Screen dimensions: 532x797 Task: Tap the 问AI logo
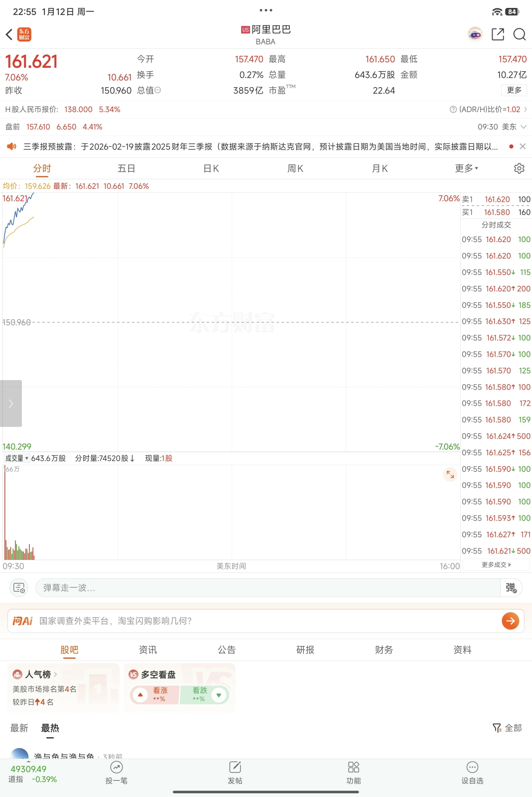[22, 621]
